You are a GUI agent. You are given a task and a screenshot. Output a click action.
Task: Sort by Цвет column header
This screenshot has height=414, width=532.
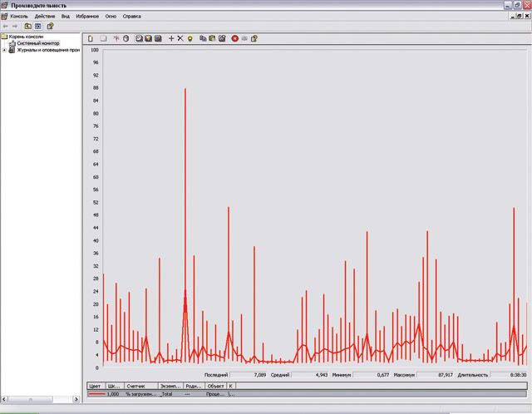tap(95, 387)
